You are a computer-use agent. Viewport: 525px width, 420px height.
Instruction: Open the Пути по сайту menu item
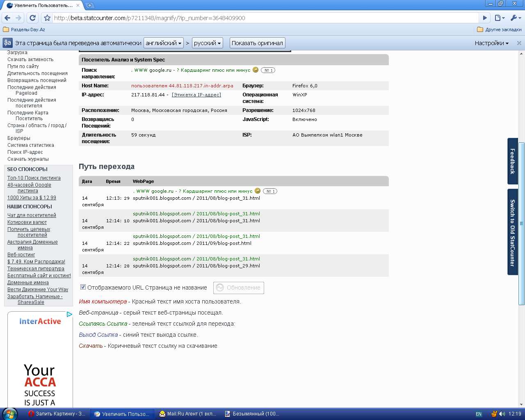23,66
